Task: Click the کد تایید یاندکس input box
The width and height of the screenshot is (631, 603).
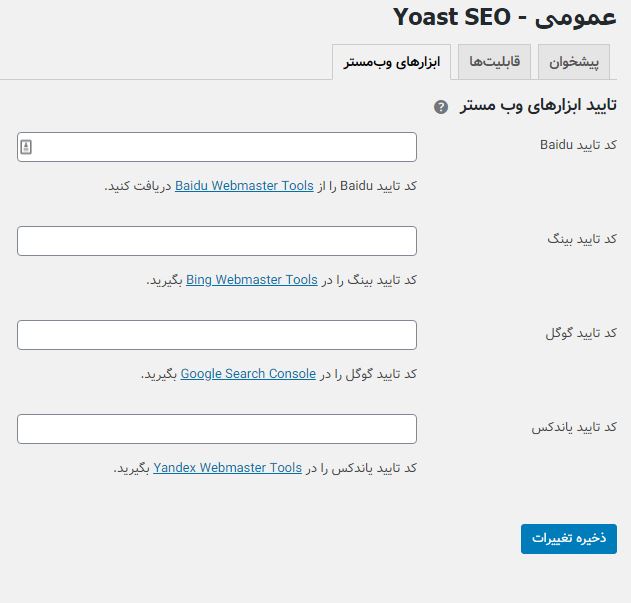Action: coord(217,429)
